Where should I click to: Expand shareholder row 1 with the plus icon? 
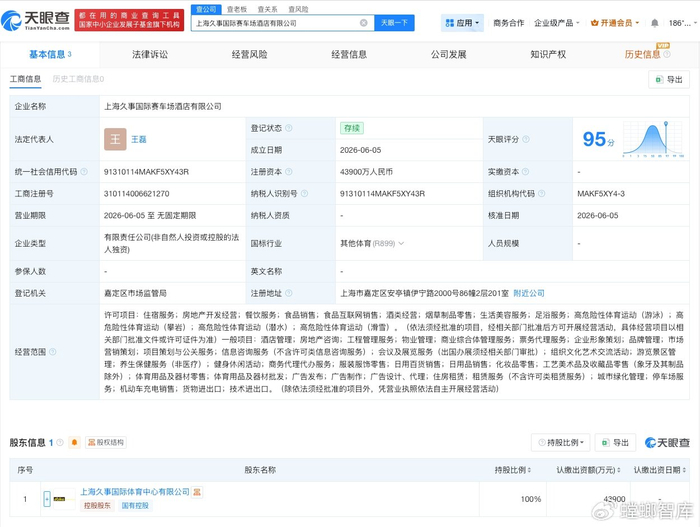pos(47,499)
